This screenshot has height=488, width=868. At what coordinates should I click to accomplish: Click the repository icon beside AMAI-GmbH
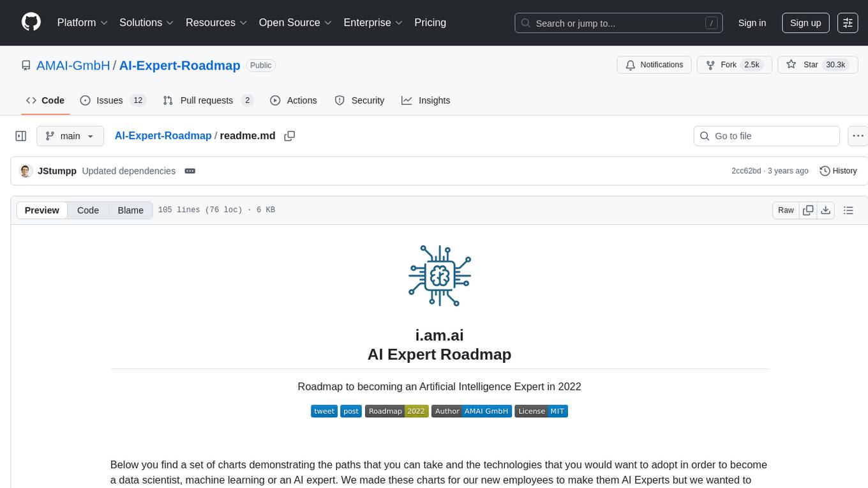[x=26, y=65]
